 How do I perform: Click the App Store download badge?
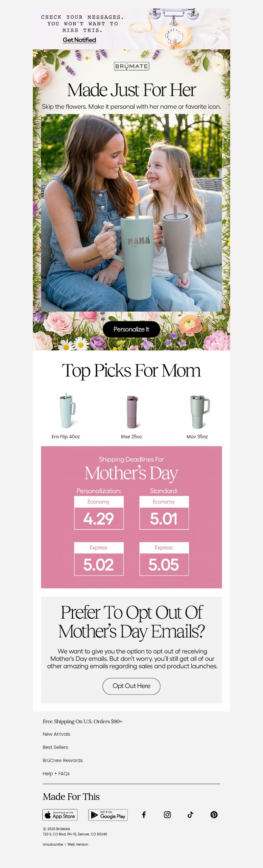click(x=60, y=815)
